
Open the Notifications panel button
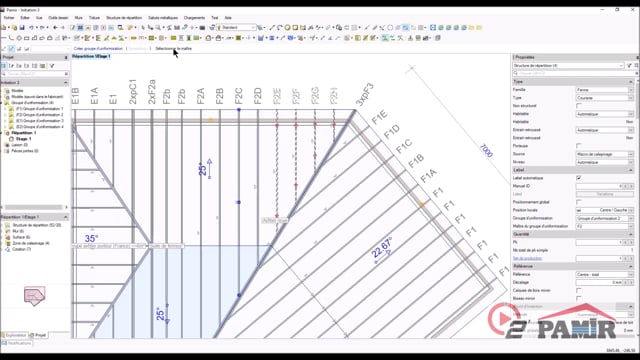(16, 343)
